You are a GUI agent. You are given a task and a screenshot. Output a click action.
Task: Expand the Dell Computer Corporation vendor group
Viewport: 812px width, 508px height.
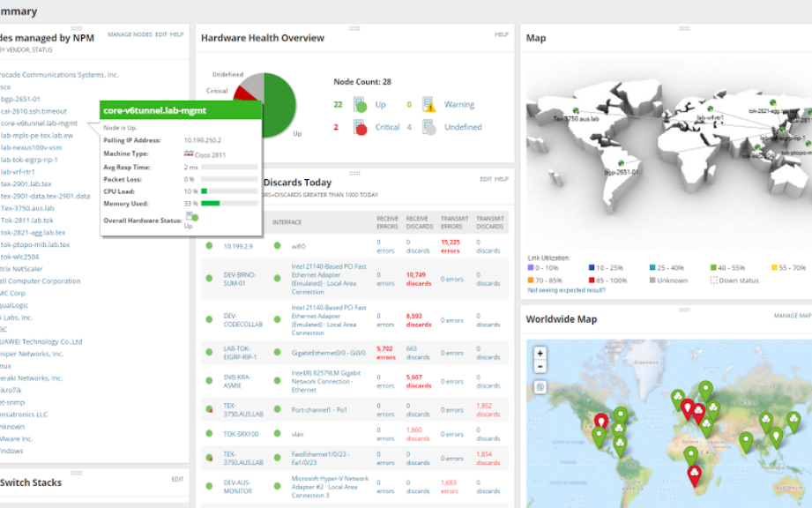click(x=40, y=281)
